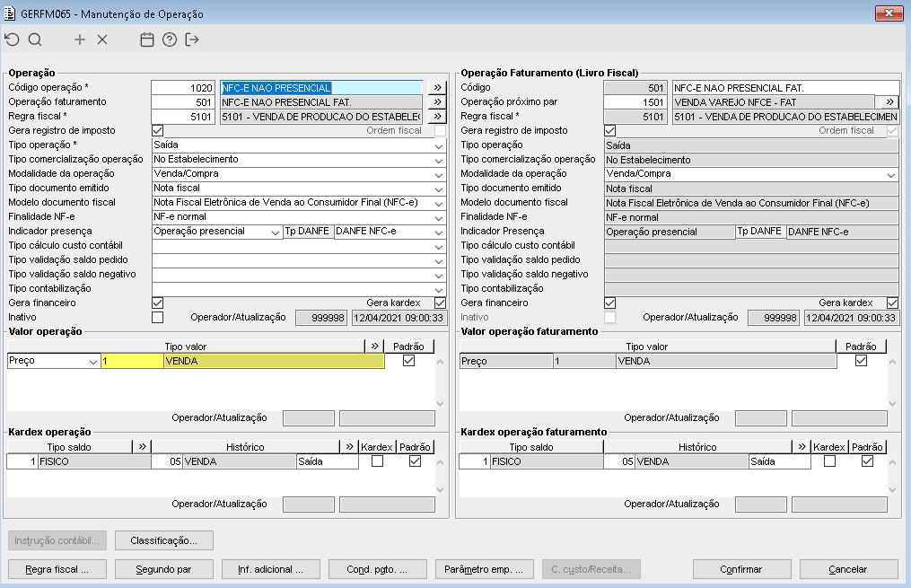Click the Histórico lookup arrow in Kardex operação faturamento
This screenshot has height=588, width=911.
802,447
